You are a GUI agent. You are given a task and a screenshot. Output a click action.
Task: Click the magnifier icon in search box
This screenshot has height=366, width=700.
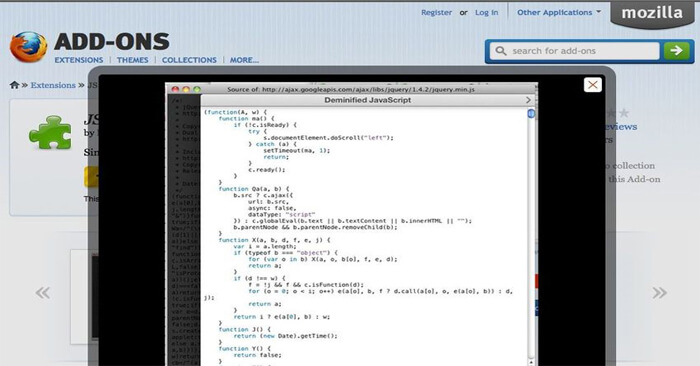[x=501, y=51]
